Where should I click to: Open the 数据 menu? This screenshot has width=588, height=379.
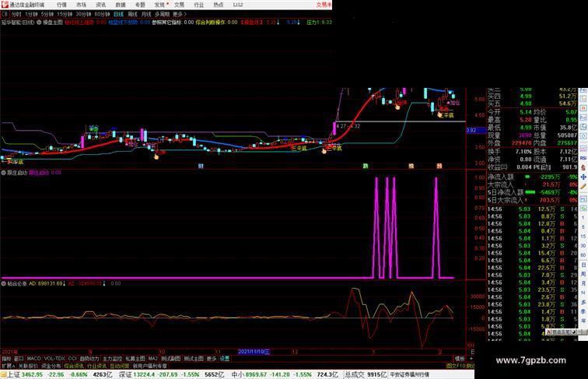point(121,5)
